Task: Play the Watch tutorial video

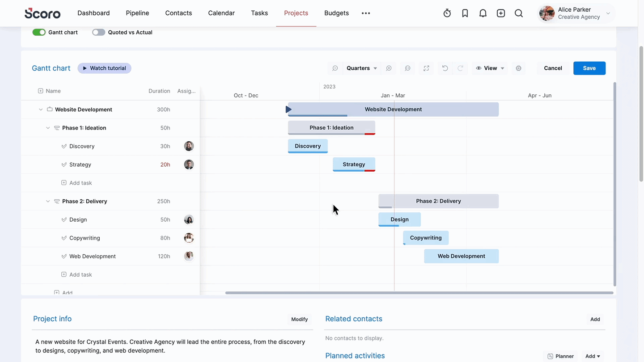Action: click(x=104, y=68)
